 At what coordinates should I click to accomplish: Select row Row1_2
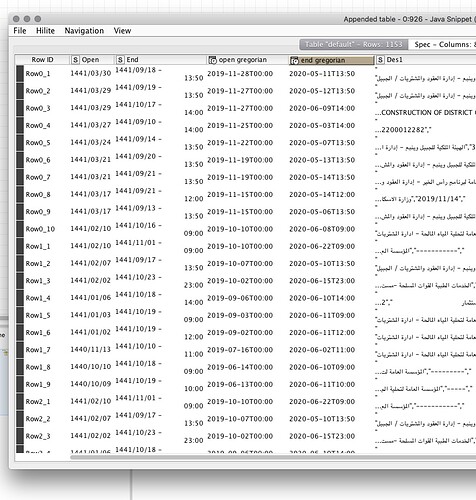click(x=38, y=264)
